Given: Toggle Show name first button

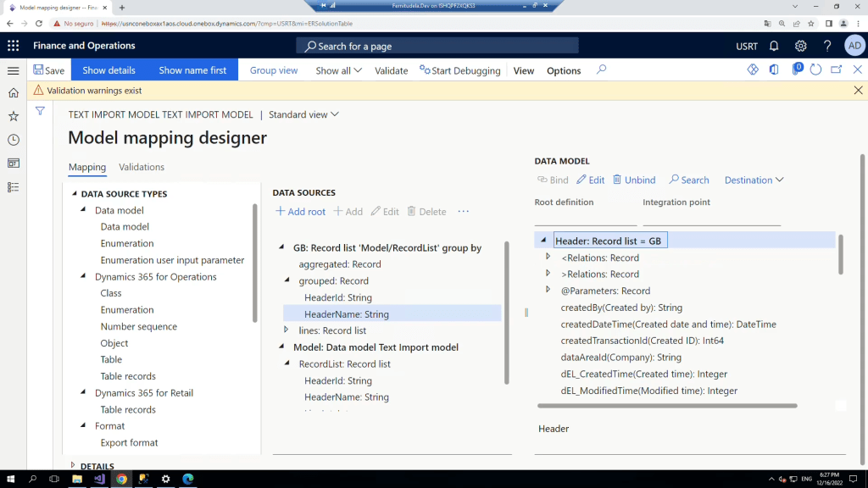Looking at the screenshot, I should pos(192,70).
